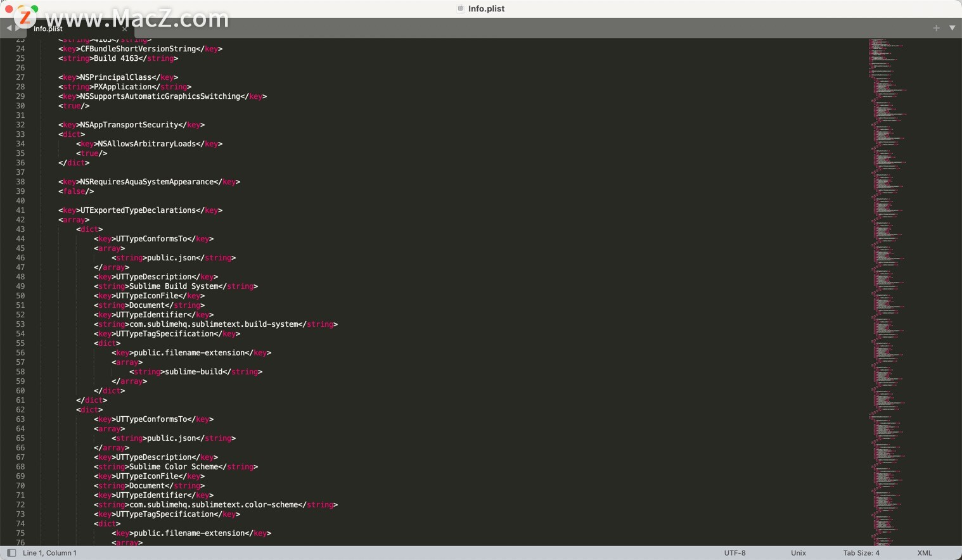The image size is (962, 560).
Task: Click the sublime-build extension string
Action: [194, 372]
